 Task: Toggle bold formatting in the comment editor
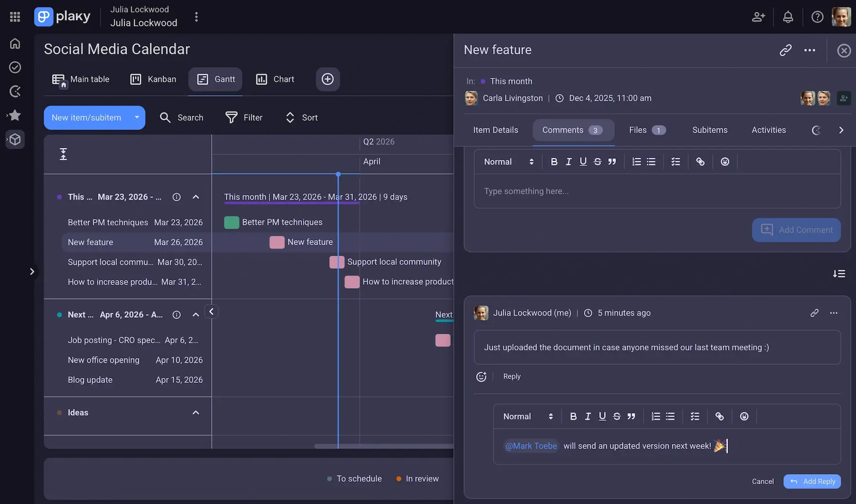click(554, 162)
